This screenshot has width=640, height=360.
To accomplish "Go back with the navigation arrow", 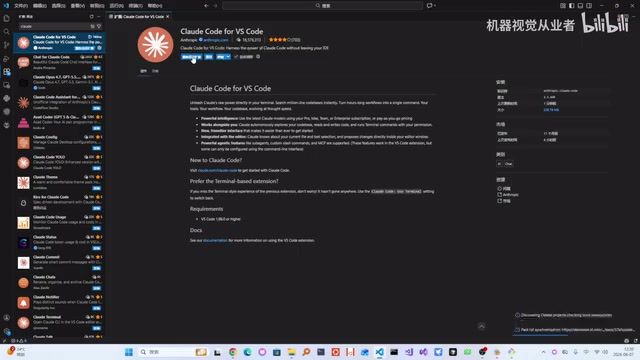I will (x=206, y=6).
